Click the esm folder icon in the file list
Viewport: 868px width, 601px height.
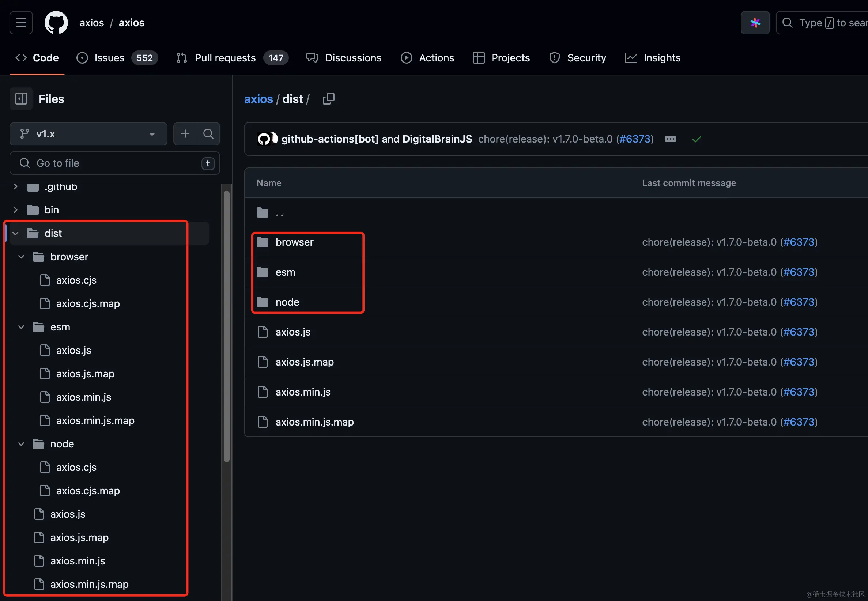(x=263, y=272)
